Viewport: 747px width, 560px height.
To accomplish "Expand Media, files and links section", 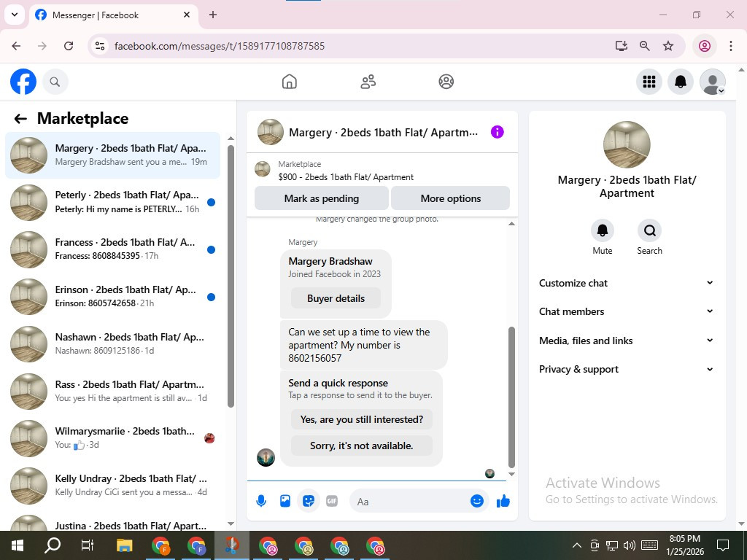I will [627, 341].
